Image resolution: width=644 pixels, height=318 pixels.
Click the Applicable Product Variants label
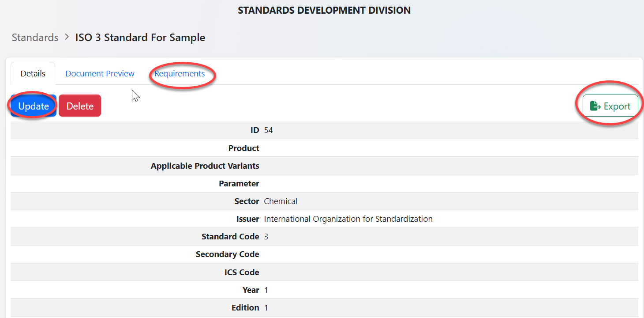pyautogui.click(x=205, y=166)
